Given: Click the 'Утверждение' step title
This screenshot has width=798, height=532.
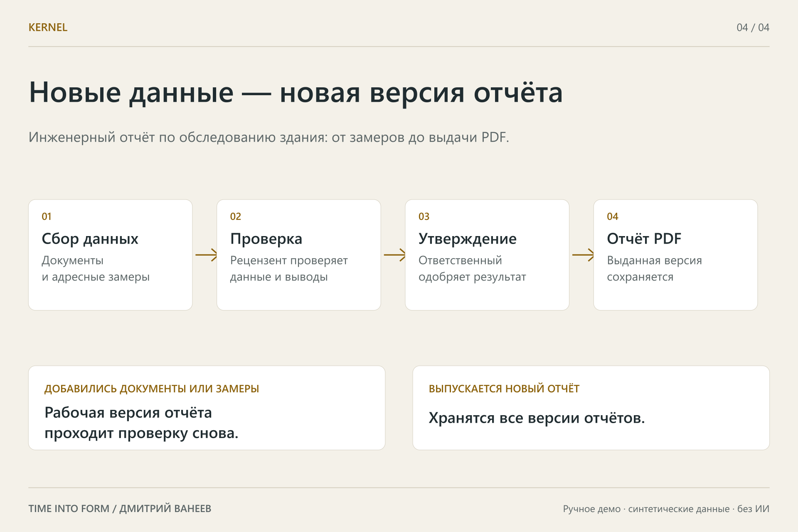Looking at the screenshot, I should click(x=467, y=239).
